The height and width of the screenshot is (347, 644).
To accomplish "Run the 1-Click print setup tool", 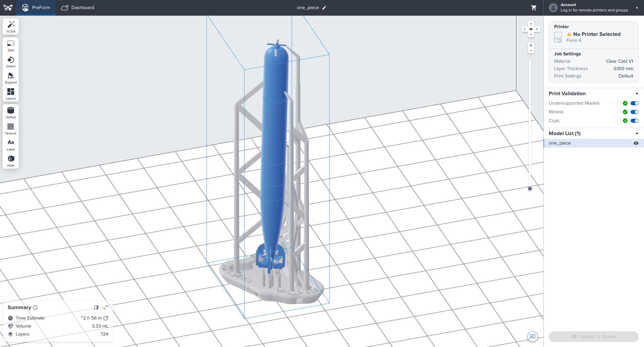I will coord(11,26).
